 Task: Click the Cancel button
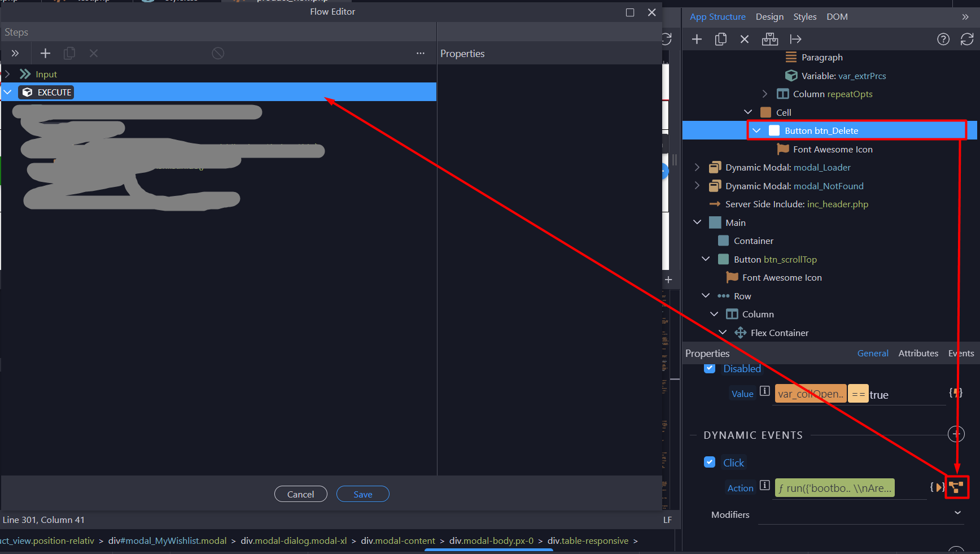click(x=300, y=494)
